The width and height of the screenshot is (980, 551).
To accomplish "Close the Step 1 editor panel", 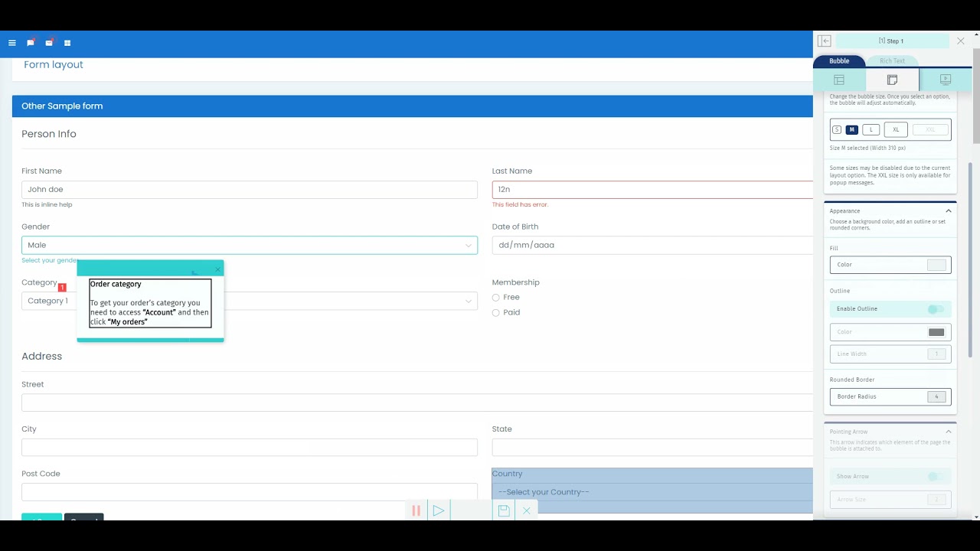I will (961, 41).
